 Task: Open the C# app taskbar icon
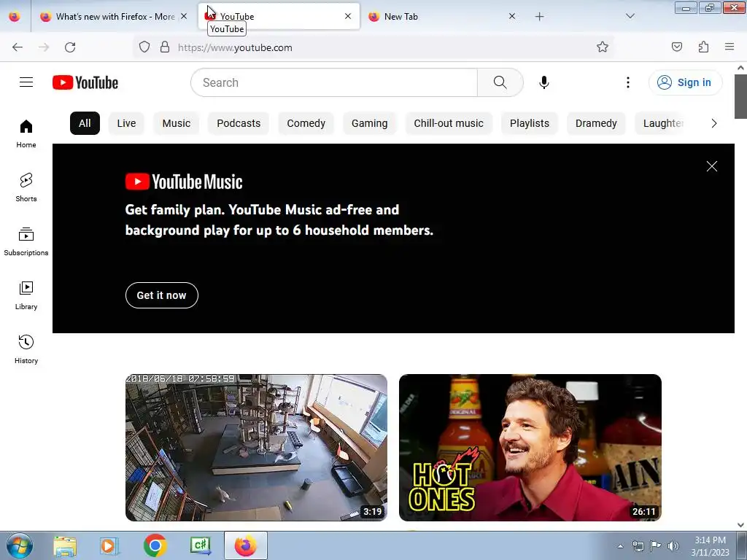click(200, 545)
